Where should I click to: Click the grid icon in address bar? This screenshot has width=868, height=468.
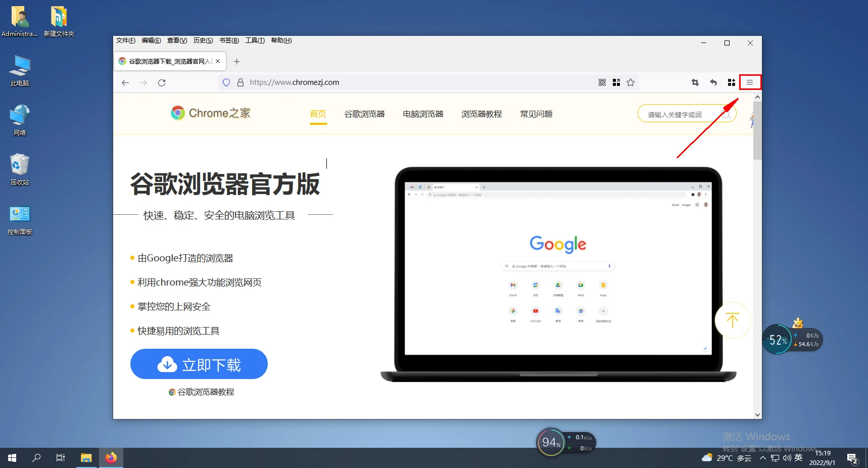616,82
